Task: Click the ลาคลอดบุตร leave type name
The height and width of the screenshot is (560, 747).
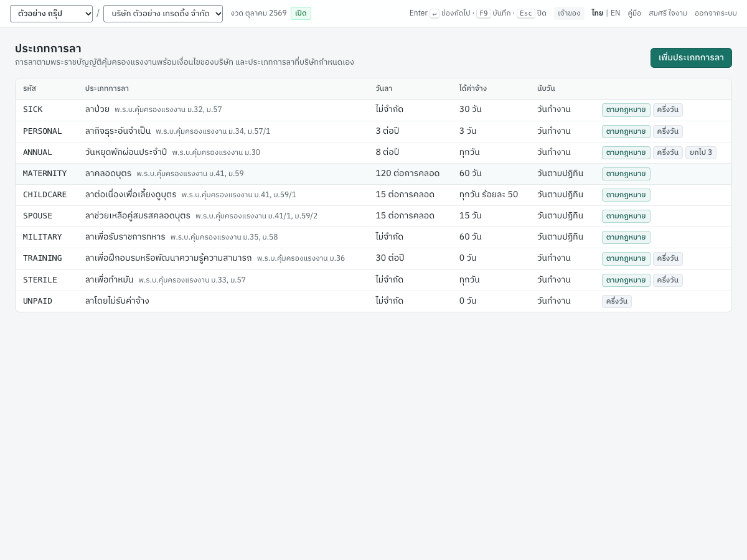Action: point(108,174)
